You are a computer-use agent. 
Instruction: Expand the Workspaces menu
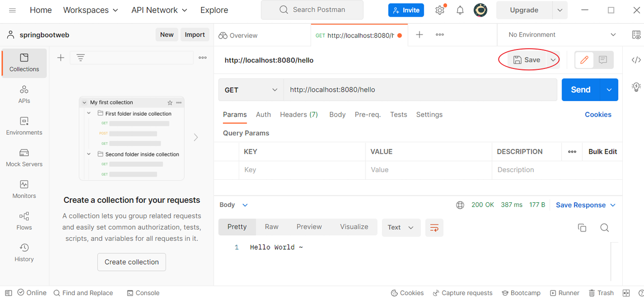coord(91,10)
